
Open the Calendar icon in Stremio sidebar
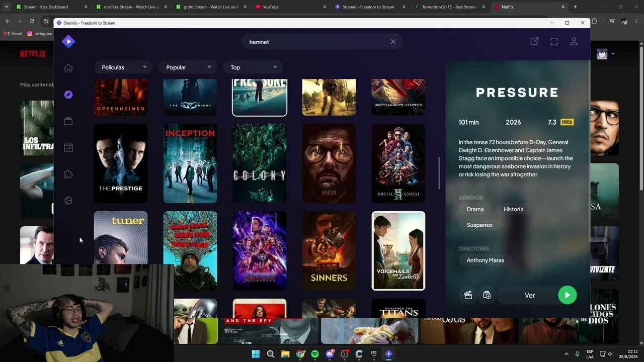[x=68, y=148]
